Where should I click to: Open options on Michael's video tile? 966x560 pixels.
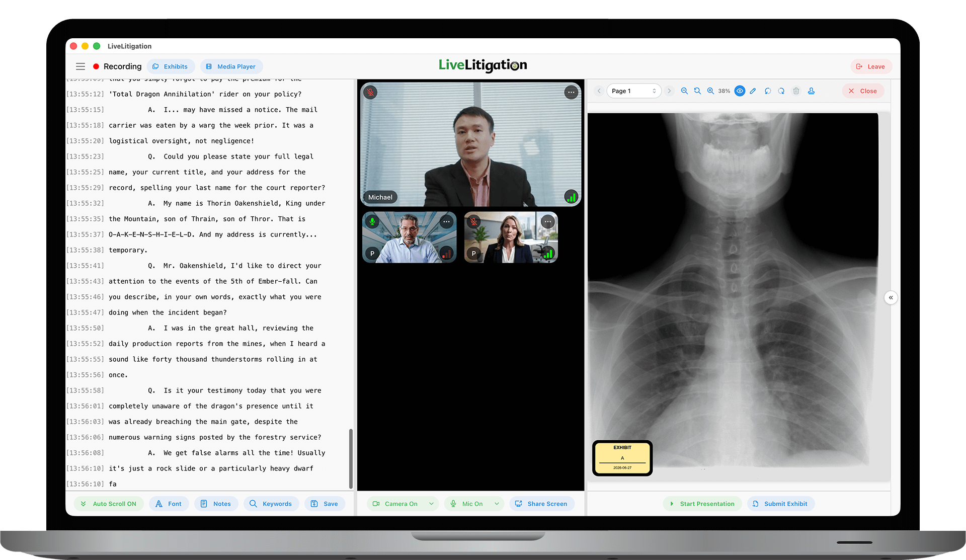571,92
